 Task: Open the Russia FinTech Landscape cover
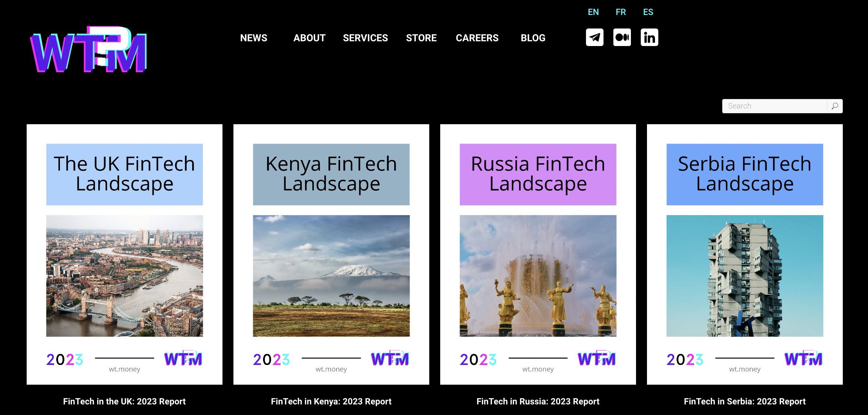(x=538, y=254)
